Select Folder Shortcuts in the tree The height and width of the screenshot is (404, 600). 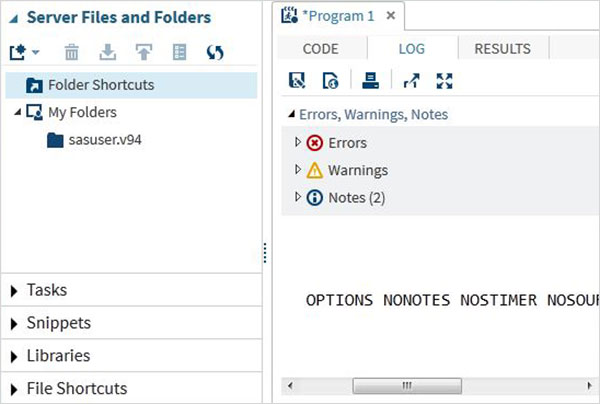click(100, 85)
